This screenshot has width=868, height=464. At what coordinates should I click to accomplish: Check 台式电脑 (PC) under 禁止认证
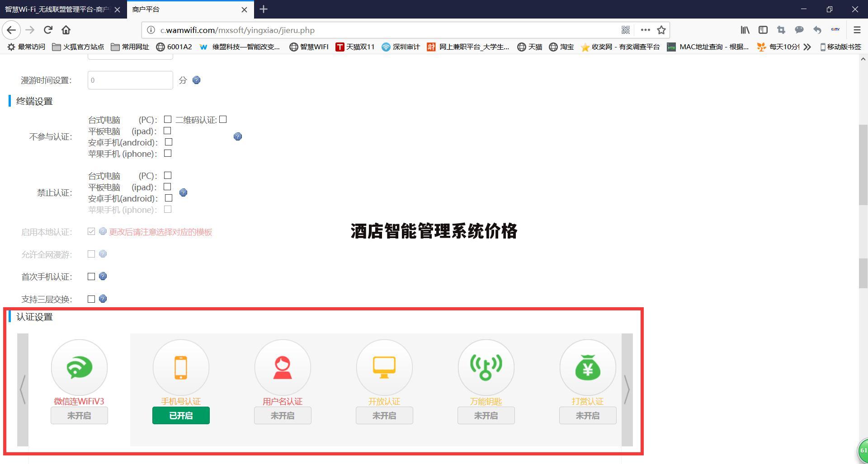pos(168,175)
